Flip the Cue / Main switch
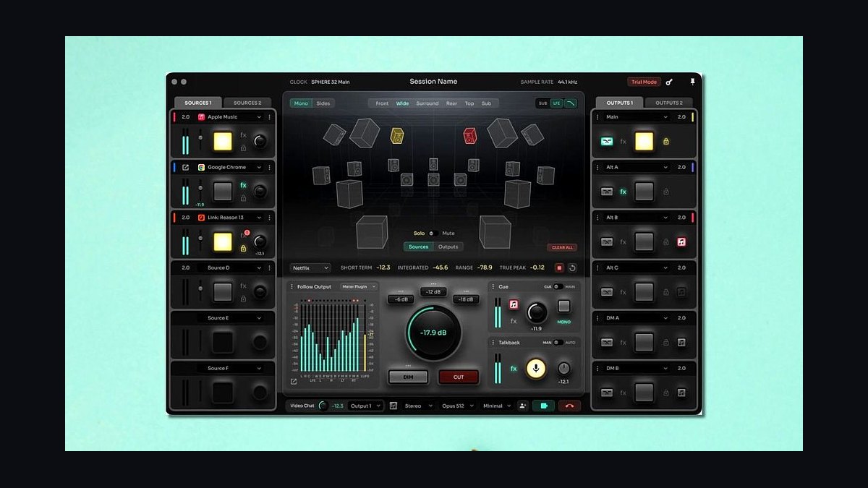 pyautogui.click(x=559, y=287)
